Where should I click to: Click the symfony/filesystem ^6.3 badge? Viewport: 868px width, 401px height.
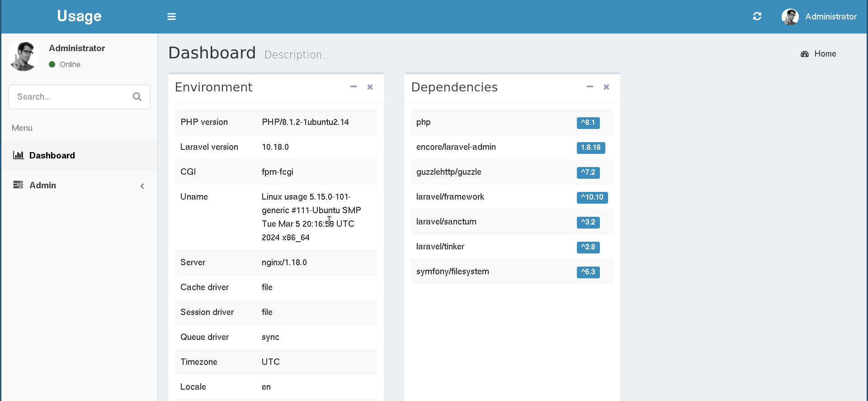588,272
